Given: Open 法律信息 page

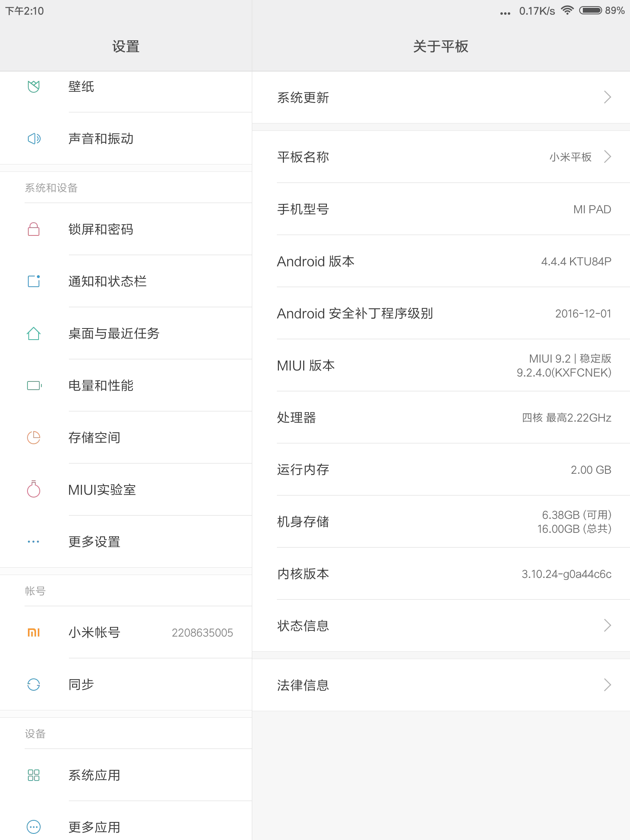Looking at the screenshot, I should point(441,685).
